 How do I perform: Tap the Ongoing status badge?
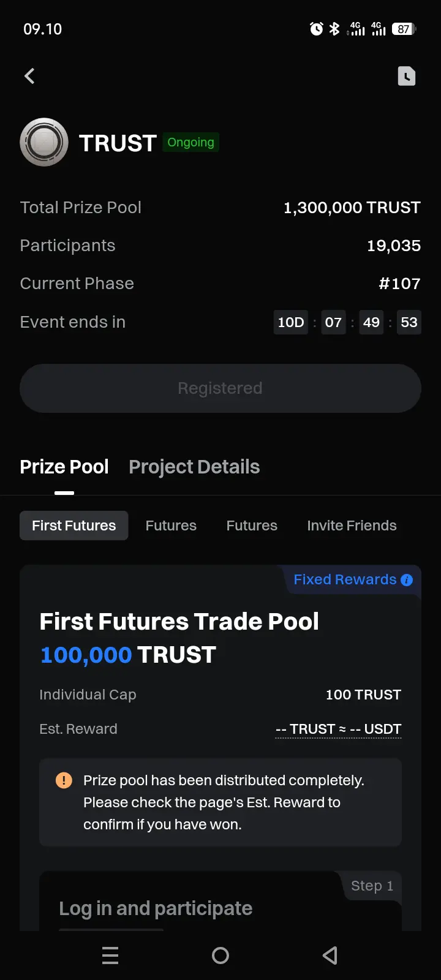(191, 142)
